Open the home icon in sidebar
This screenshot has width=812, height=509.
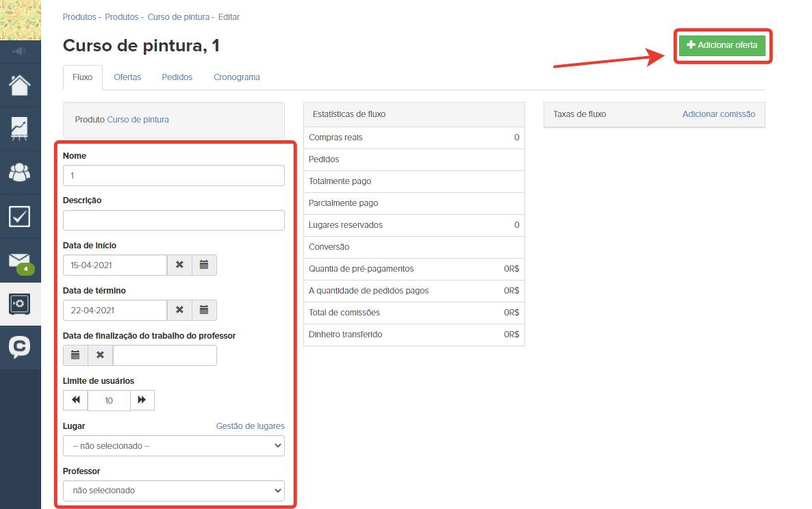20,85
